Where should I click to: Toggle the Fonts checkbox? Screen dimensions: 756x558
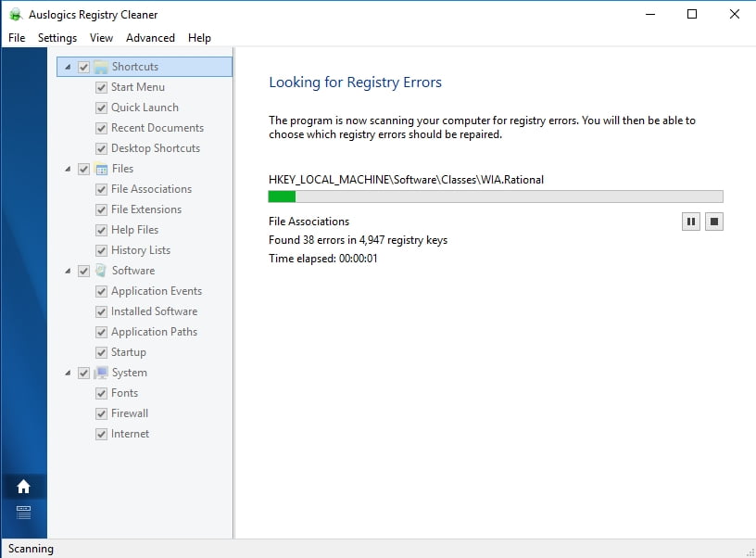click(101, 393)
